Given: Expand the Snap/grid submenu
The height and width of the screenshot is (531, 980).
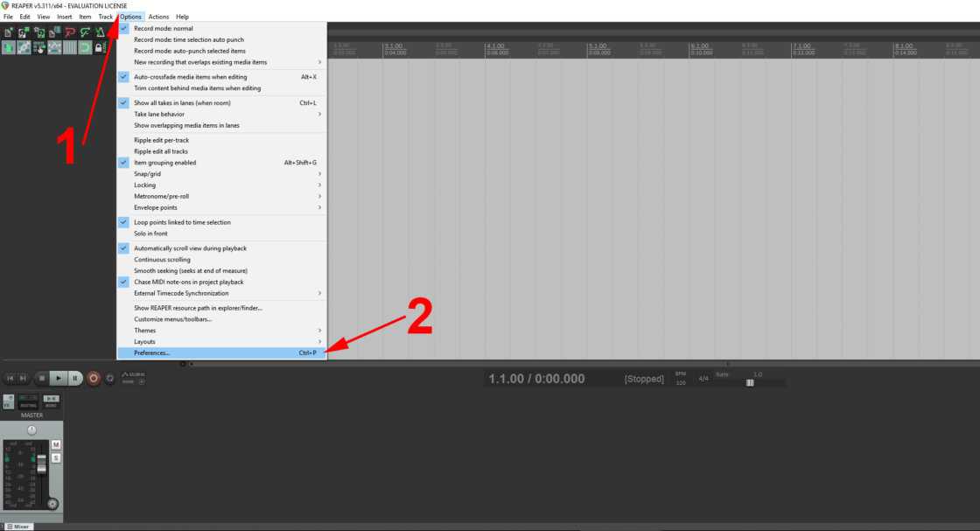Looking at the screenshot, I should click(x=221, y=174).
